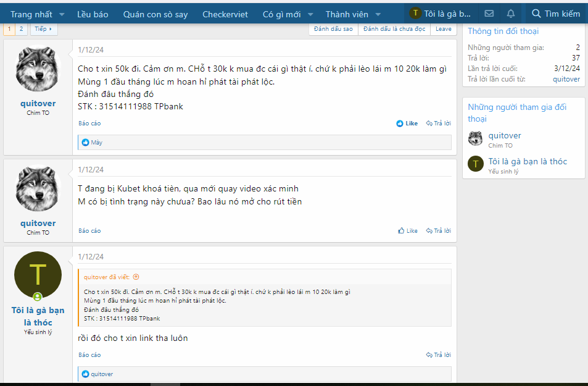Click Báo cáo on the Kubet post
588x386 pixels.
[89, 231]
